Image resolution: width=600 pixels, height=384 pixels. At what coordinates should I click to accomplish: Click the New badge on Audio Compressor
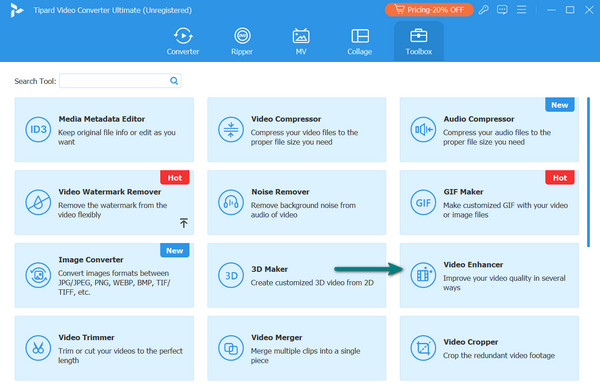[559, 105]
